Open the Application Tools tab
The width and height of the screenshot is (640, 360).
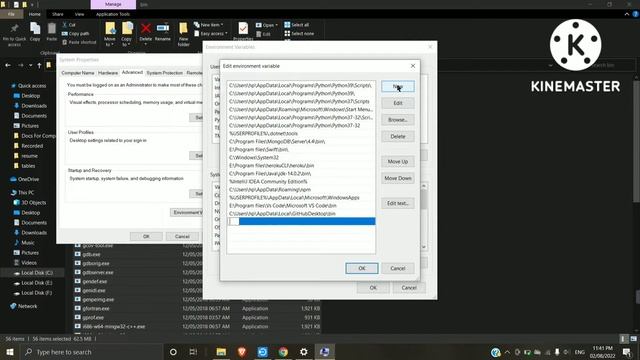[113, 14]
